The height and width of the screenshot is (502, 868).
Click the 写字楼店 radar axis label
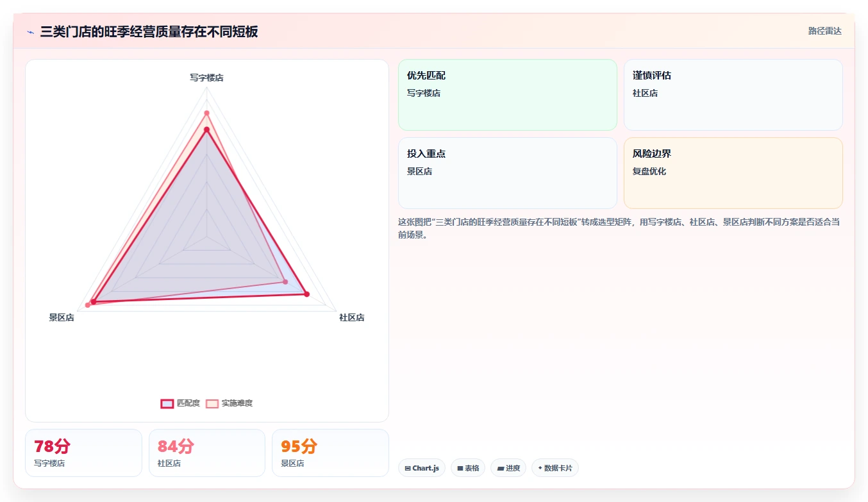click(x=206, y=78)
